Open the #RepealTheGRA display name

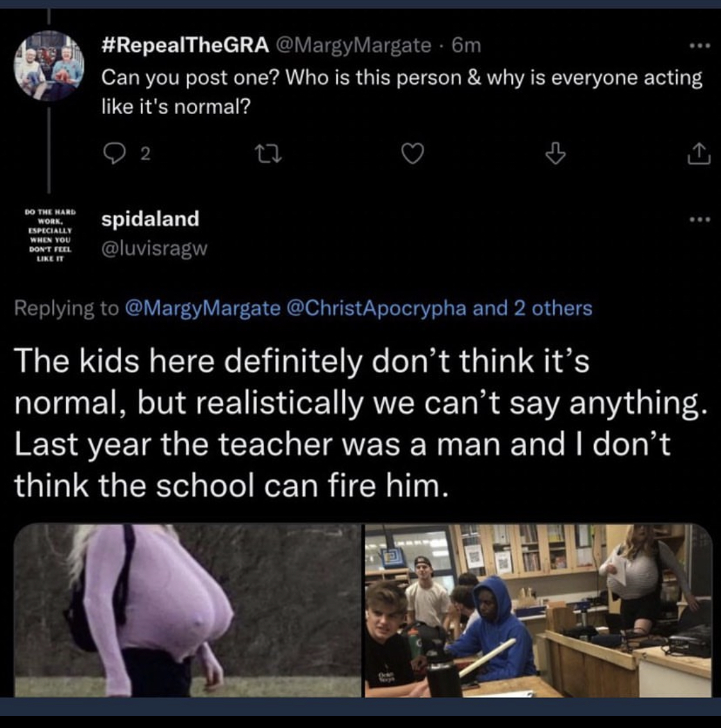[x=185, y=45]
